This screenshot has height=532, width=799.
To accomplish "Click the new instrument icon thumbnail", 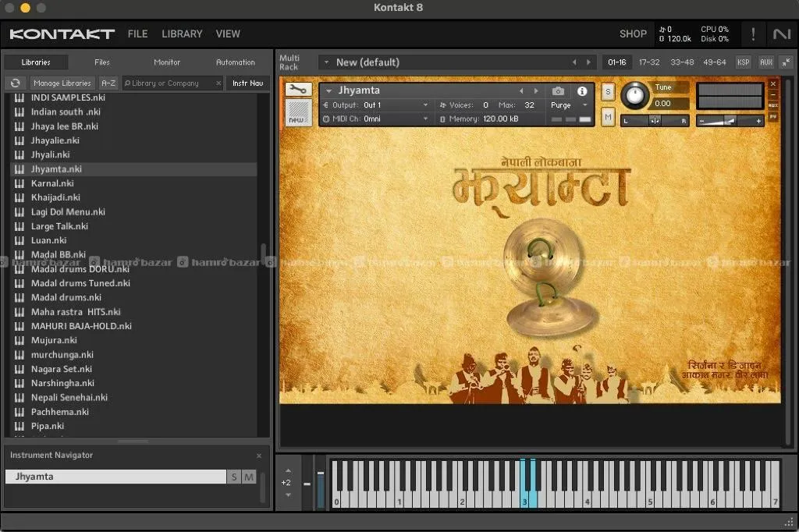I will click(x=298, y=112).
